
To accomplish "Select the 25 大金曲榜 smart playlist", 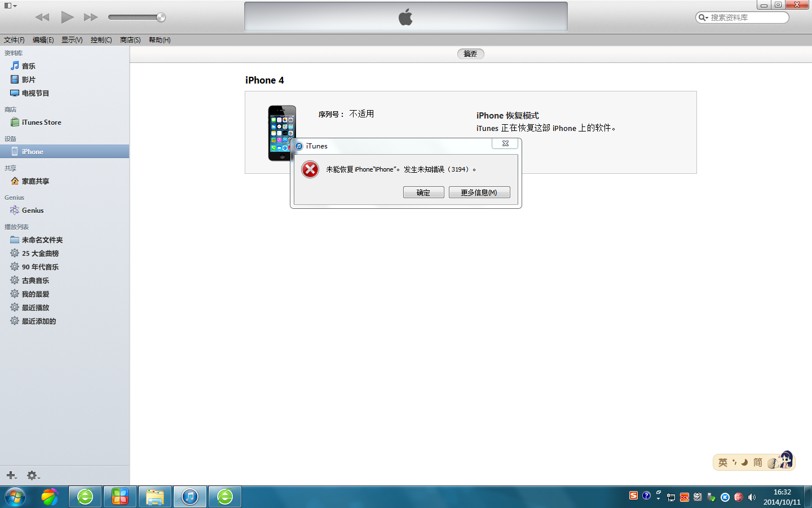I will (65, 253).
